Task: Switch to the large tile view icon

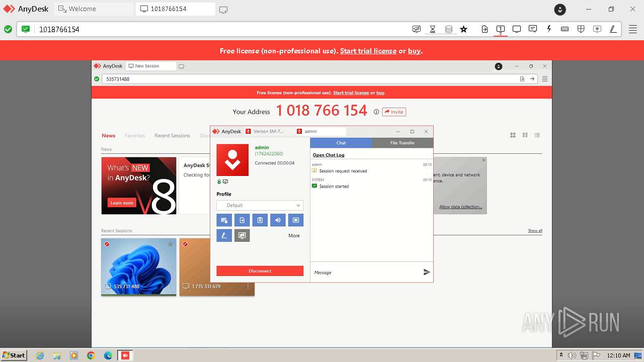Action: pos(513,135)
